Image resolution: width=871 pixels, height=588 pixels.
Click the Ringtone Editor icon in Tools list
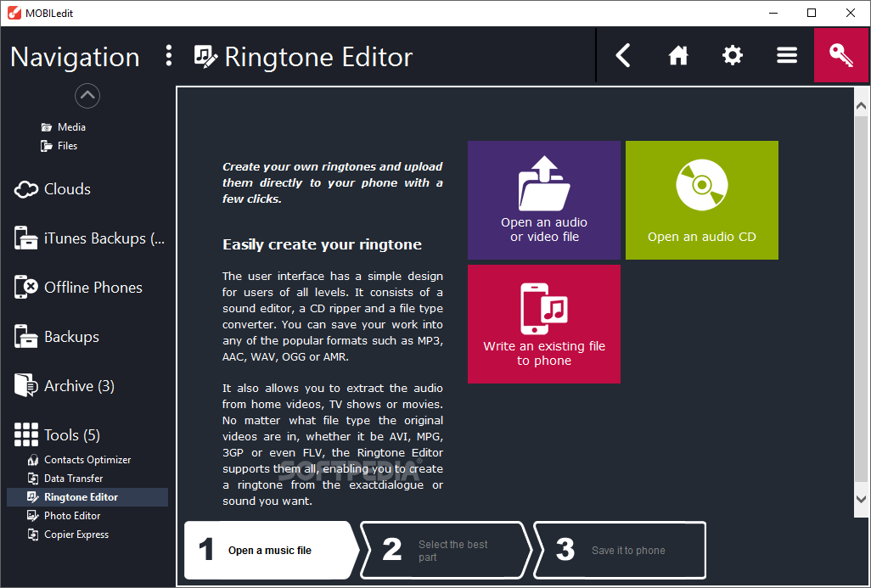click(33, 497)
